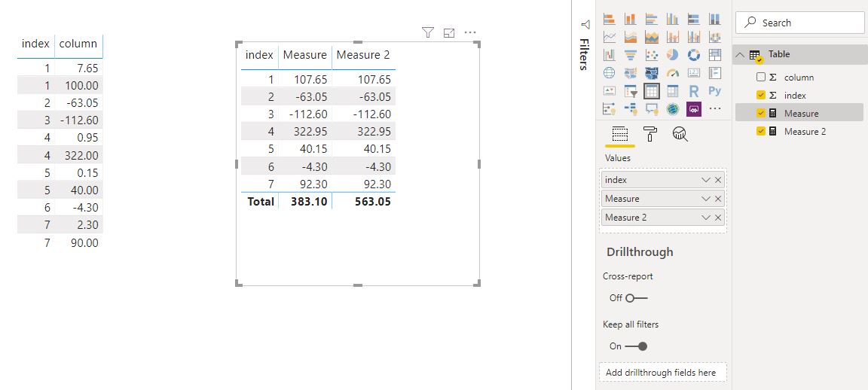Remove index field from Values well

tap(718, 180)
